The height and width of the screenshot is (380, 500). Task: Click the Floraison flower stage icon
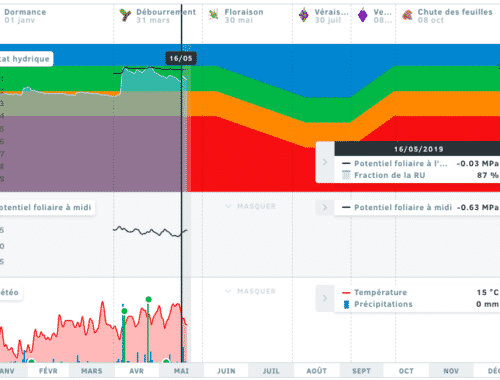(x=213, y=15)
